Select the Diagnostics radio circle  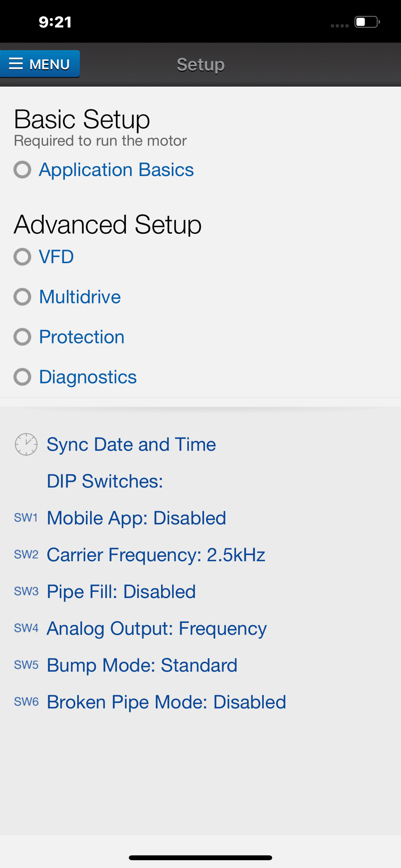pos(23,377)
